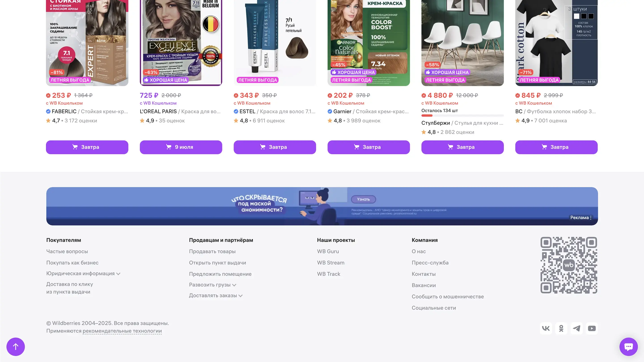Expand the Доставлять заказы list
The width and height of the screenshot is (644, 362).
(x=216, y=296)
